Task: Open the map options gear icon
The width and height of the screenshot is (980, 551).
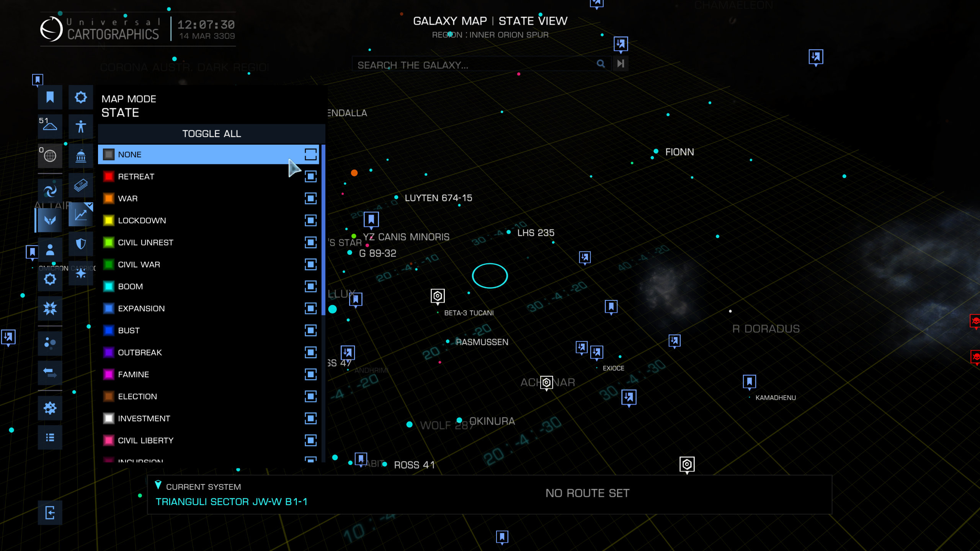Action: point(50,408)
